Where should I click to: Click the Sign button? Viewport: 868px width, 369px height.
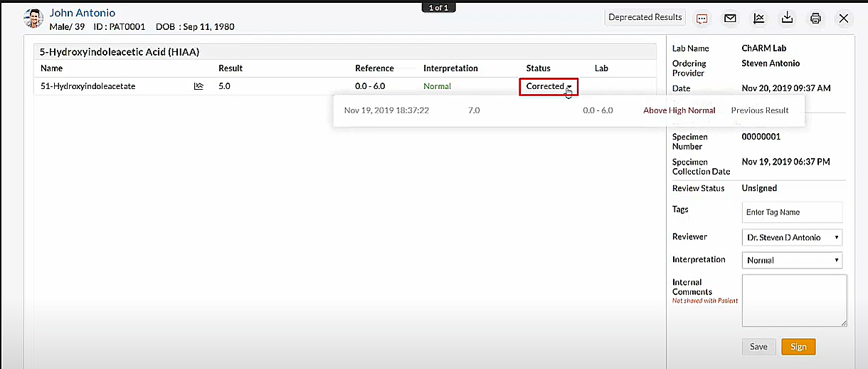coord(798,346)
